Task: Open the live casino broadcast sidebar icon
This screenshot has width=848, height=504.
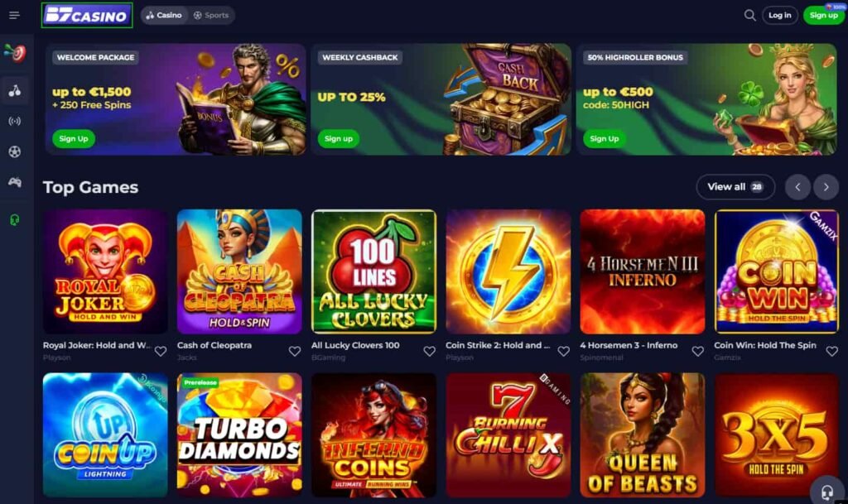Action: 15,121
